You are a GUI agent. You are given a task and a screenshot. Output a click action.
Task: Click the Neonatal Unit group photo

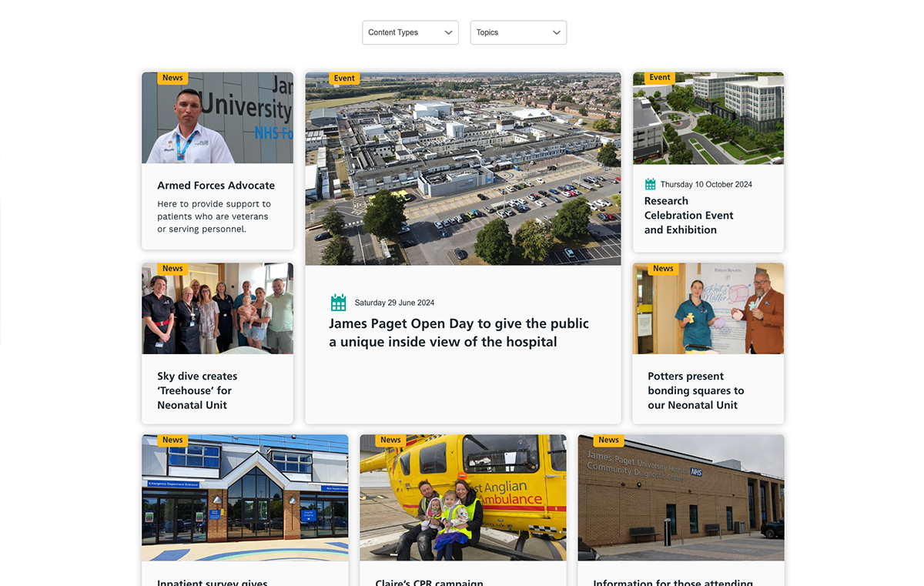tap(218, 309)
